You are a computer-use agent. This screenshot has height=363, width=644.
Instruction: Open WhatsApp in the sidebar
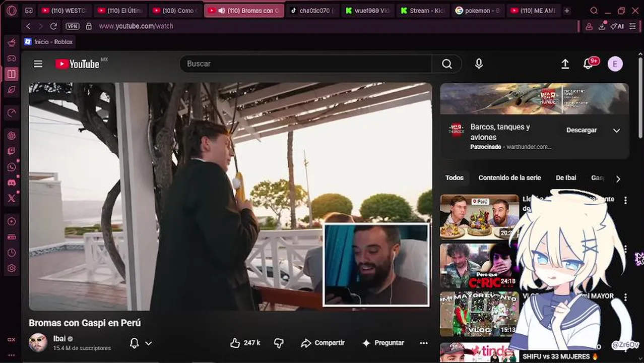(x=11, y=167)
